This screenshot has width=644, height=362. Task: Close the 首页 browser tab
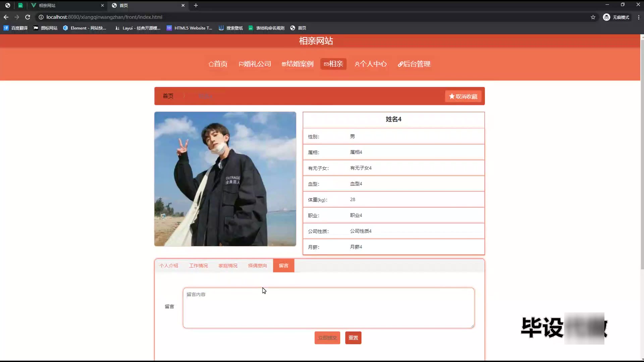coord(183,5)
